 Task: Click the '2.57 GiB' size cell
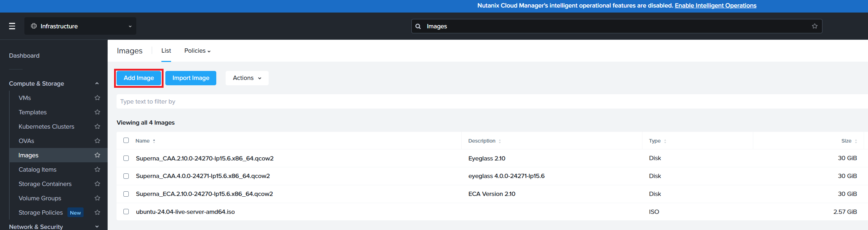coord(845,212)
